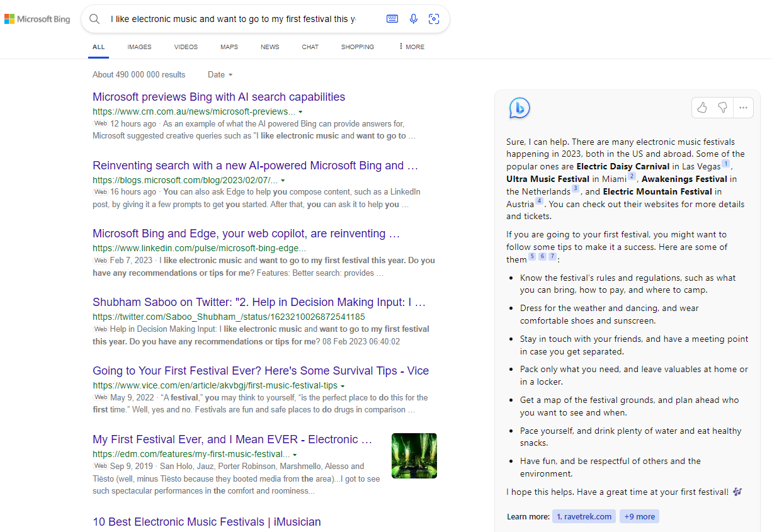
Task: Open visual search camera icon
Action: [x=434, y=19]
